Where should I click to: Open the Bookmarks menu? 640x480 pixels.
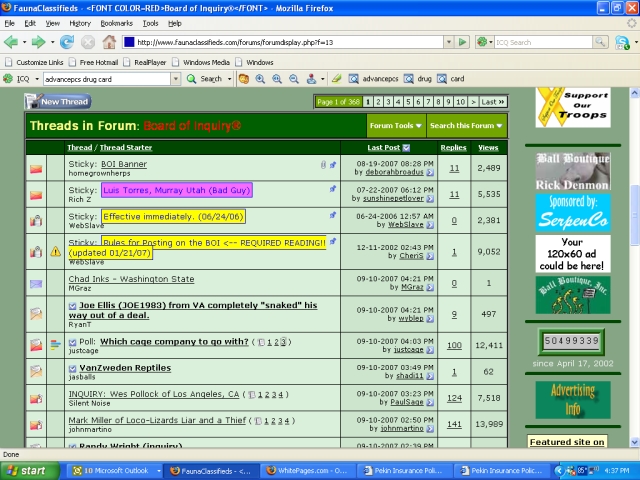(116, 23)
